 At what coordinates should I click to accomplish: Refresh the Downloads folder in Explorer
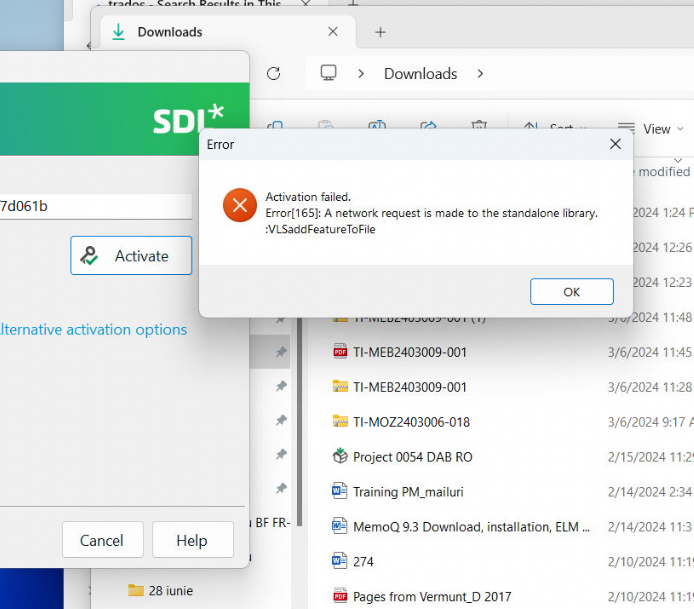pyautogui.click(x=274, y=73)
